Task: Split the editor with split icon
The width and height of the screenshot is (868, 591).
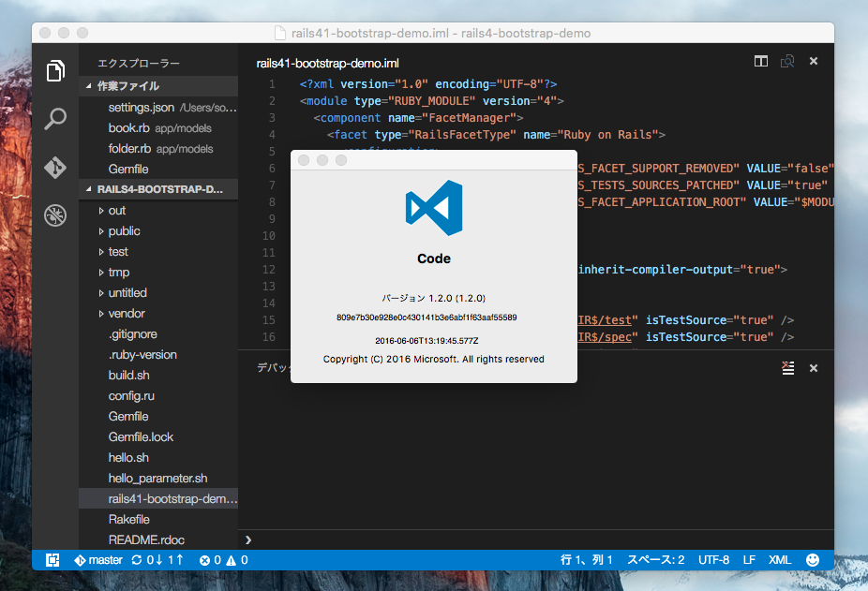Action: tap(761, 62)
